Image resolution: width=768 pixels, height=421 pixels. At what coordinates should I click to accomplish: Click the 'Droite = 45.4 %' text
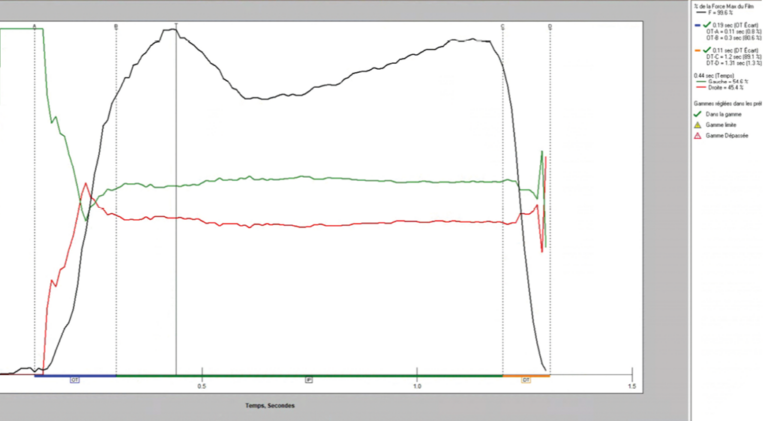coord(726,88)
